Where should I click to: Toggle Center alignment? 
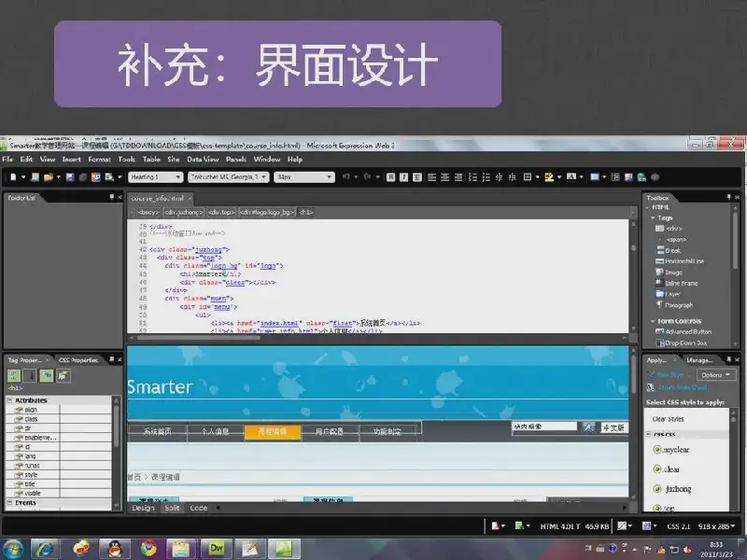pos(445,177)
